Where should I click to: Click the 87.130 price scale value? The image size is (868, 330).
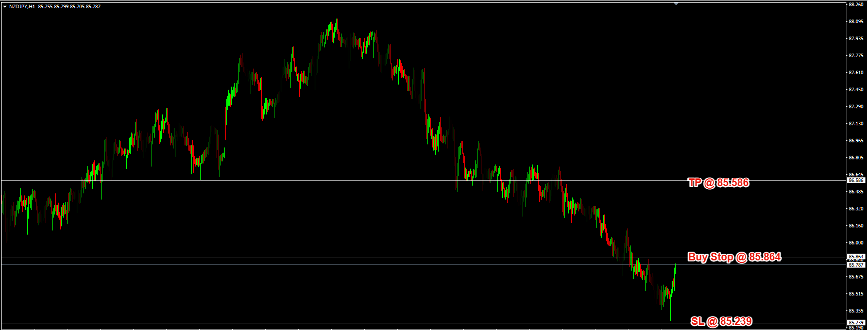pos(856,124)
